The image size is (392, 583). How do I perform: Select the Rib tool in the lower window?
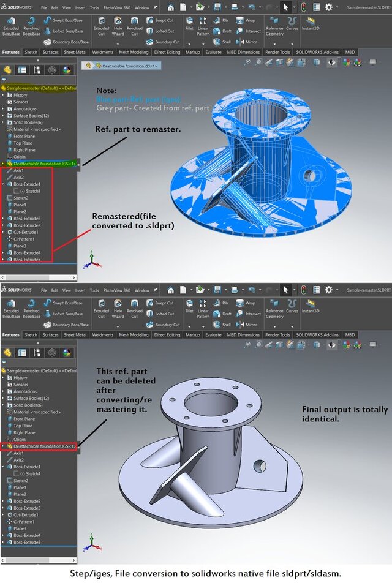point(221,303)
